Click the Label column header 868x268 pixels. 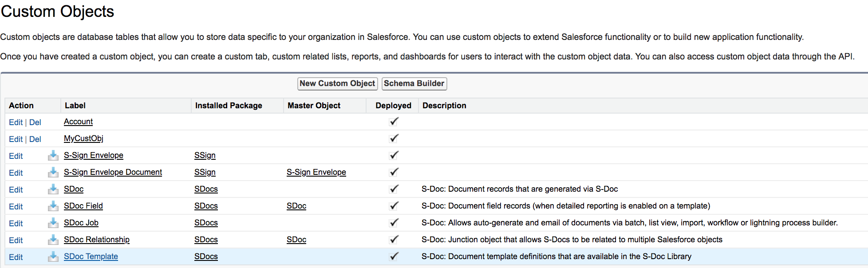(x=75, y=106)
